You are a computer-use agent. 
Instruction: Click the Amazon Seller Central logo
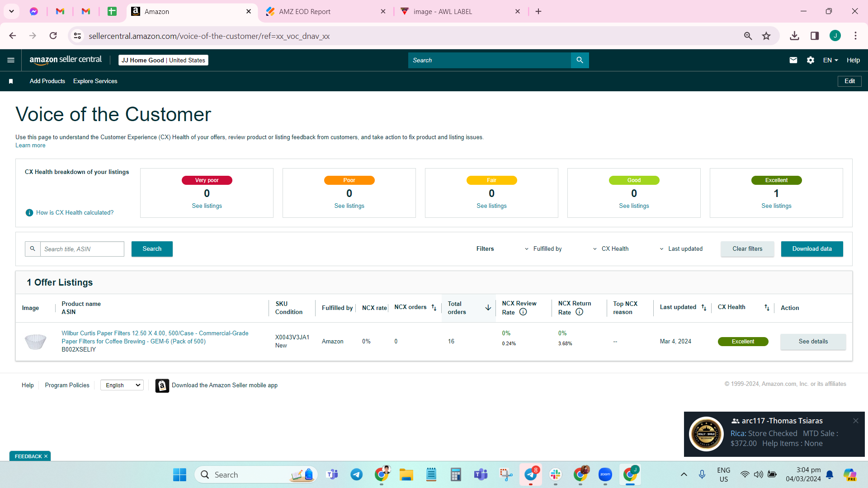click(66, 60)
